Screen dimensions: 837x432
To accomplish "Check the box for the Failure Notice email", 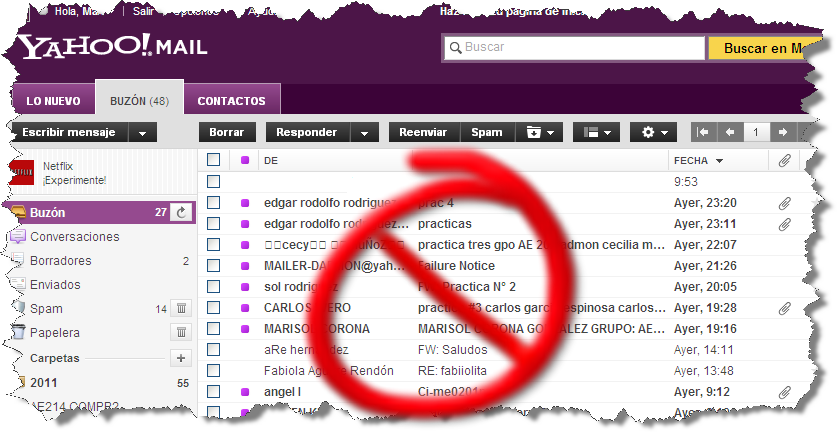I will click(x=214, y=265).
